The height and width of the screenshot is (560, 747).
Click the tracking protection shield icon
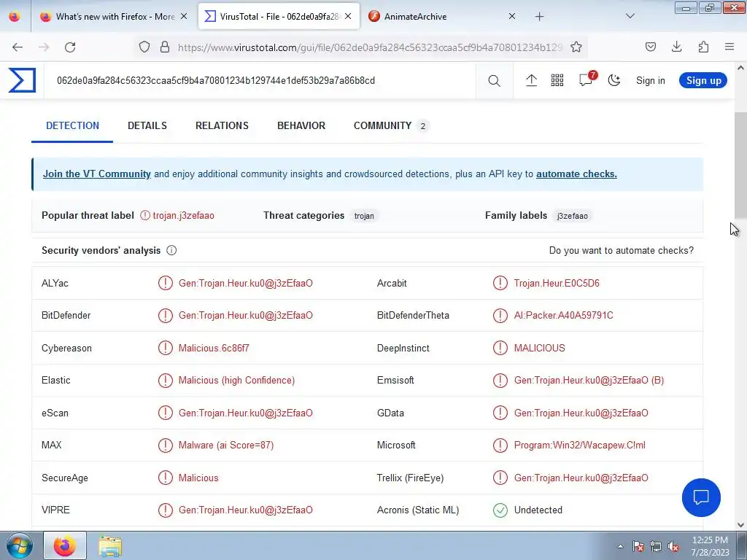pyautogui.click(x=144, y=47)
